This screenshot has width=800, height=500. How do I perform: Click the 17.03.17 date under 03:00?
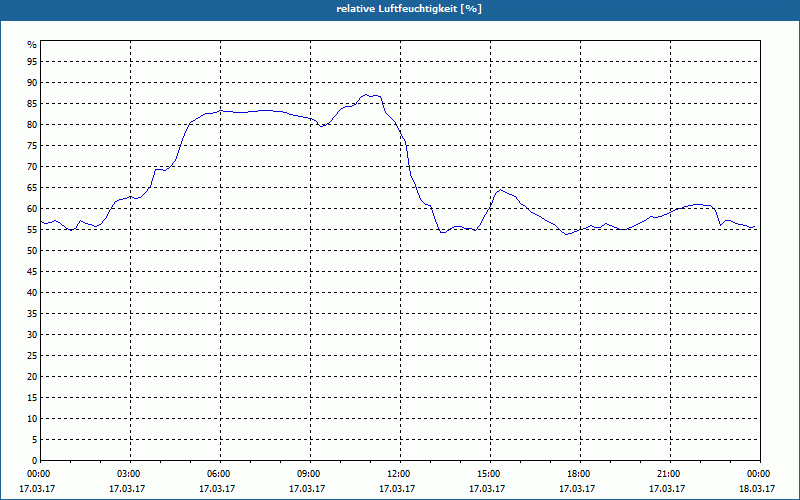pos(127,489)
